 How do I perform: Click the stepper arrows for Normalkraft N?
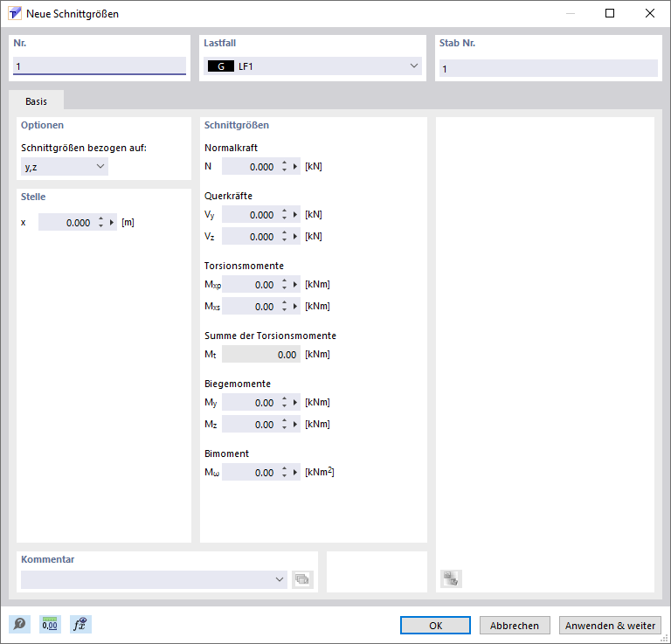[285, 166]
